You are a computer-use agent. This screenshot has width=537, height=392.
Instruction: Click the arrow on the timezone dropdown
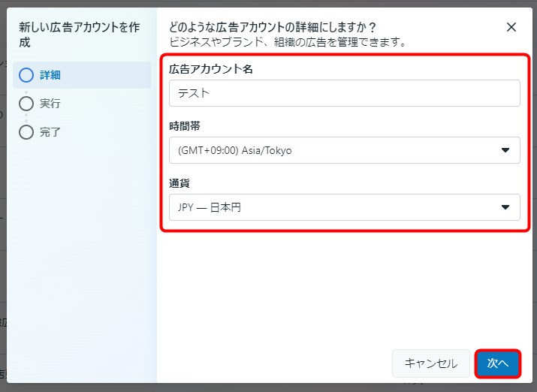click(505, 150)
